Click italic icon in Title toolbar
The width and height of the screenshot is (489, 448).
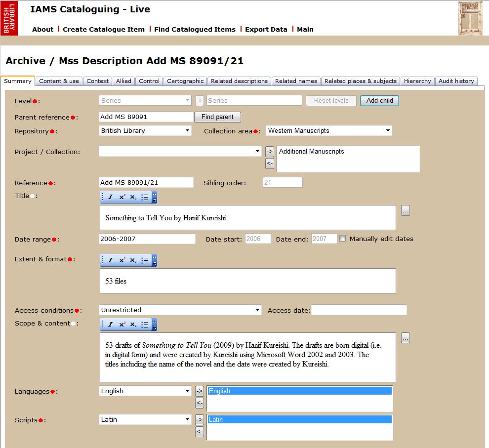pos(111,197)
